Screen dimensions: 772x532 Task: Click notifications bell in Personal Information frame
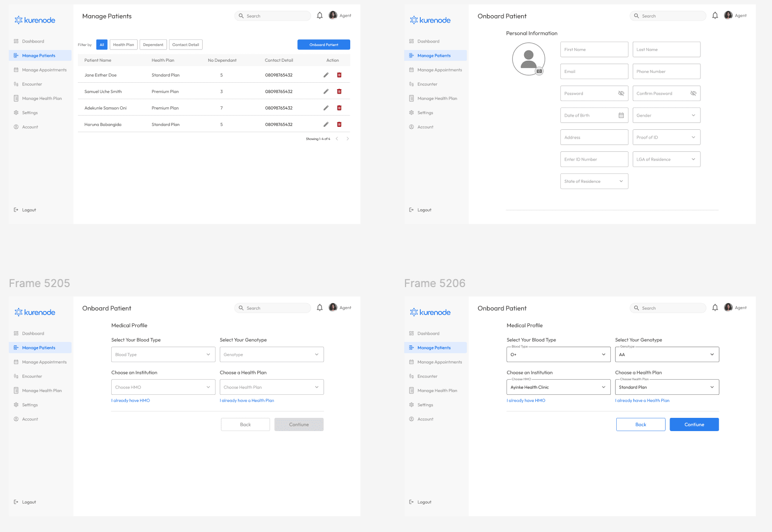tap(715, 16)
